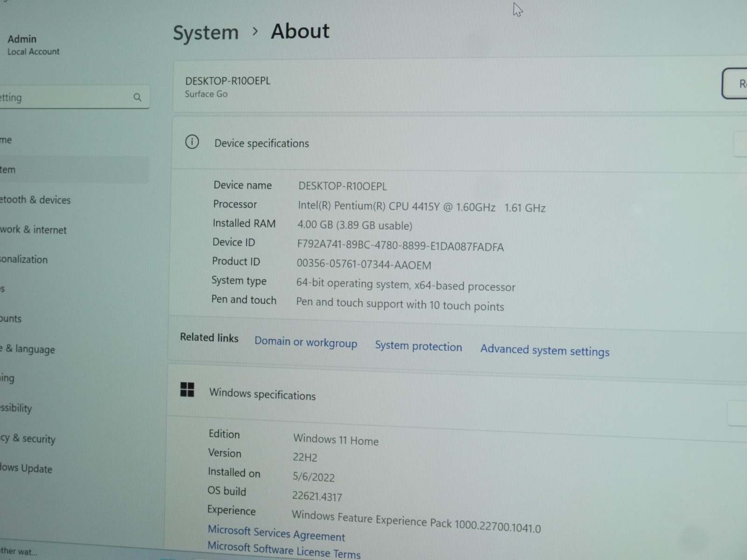Open Accounts settings in sidebar

click(x=11, y=319)
